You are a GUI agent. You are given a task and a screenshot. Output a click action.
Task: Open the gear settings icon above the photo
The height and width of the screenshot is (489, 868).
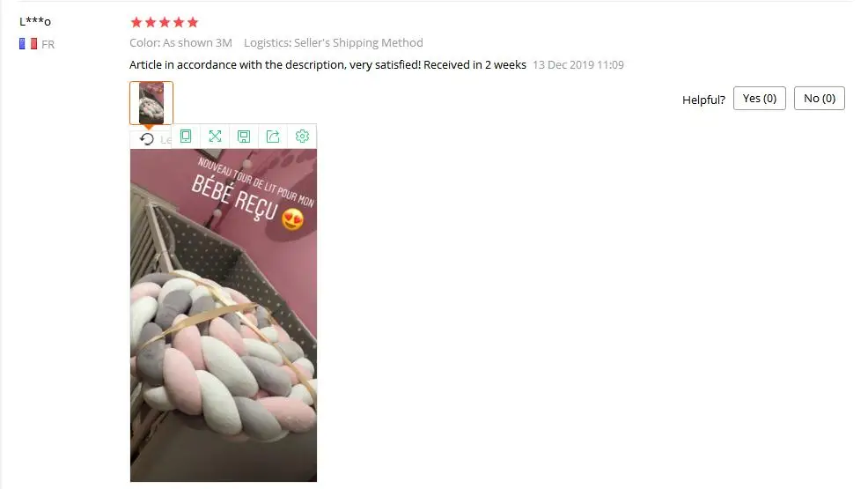click(302, 137)
